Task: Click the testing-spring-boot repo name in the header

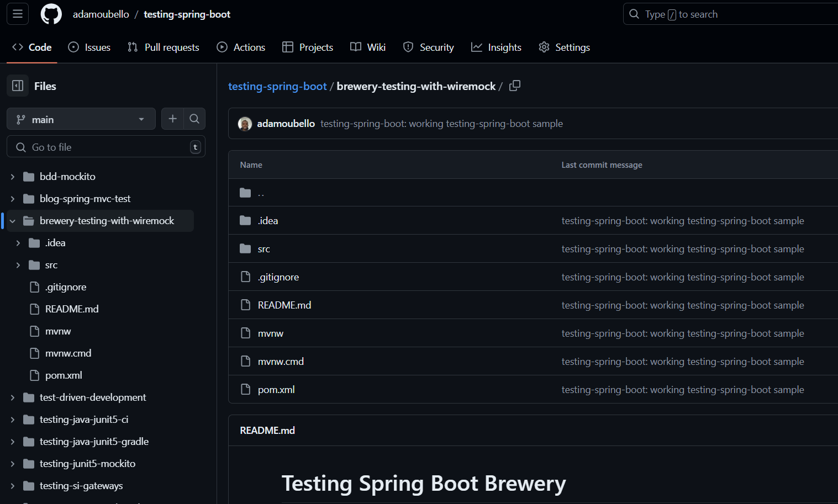Action: coord(187,14)
